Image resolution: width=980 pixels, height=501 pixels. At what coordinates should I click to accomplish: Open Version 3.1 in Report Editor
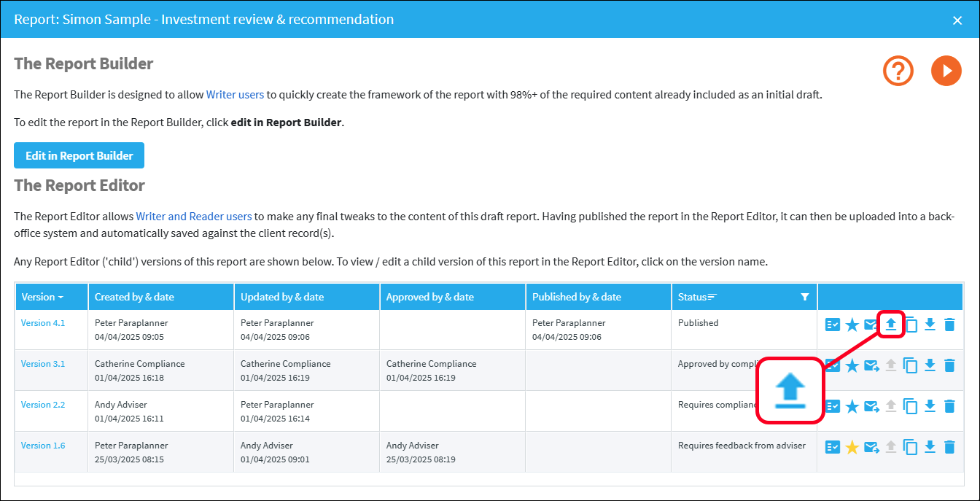pyautogui.click(x=43, y=364)
